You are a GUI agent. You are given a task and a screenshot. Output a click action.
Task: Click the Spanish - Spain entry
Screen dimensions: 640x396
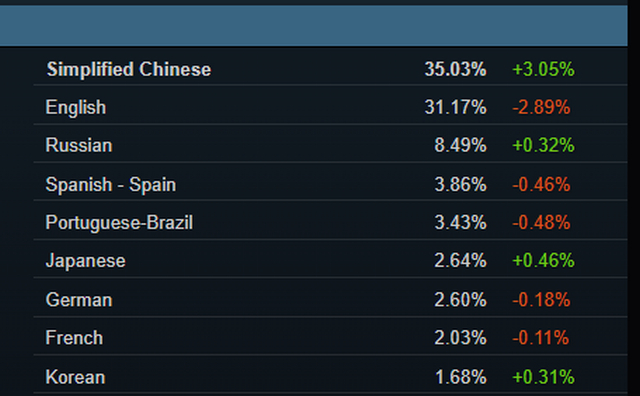(x=111, y=185)
